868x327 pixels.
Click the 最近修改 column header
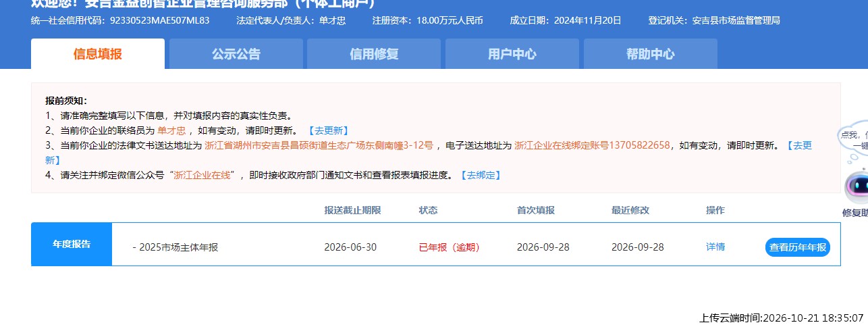click(x=630, y=210)
